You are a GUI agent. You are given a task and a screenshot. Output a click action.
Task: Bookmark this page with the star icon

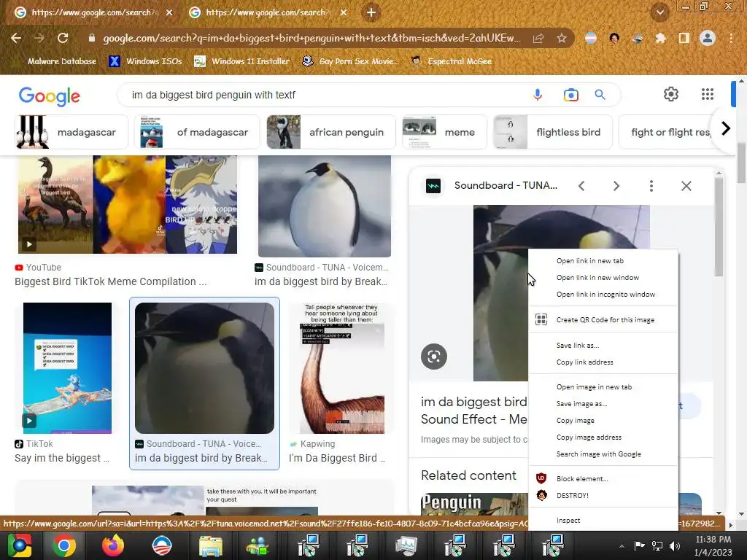coord(562,38)
